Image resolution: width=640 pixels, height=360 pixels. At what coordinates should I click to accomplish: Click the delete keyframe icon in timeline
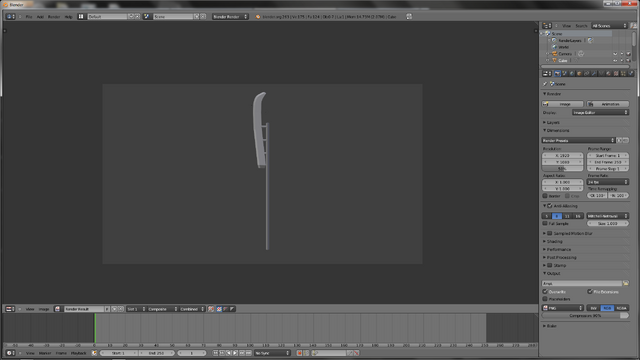point(356,353)
